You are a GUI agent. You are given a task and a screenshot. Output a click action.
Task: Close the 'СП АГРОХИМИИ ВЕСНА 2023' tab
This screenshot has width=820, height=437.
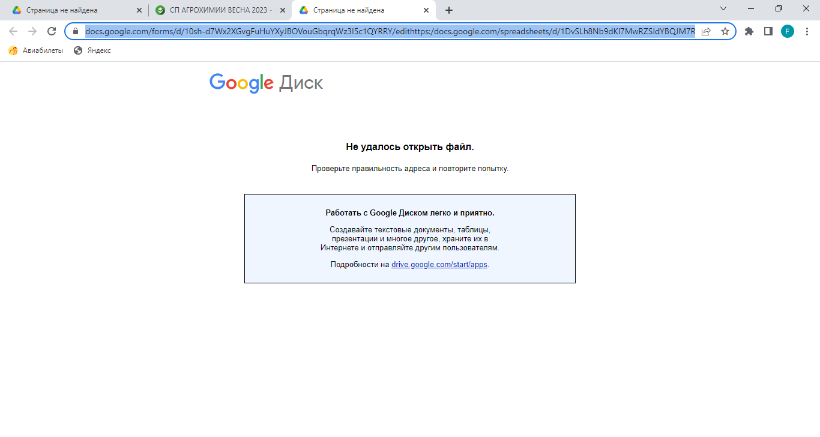coord(282,10)
